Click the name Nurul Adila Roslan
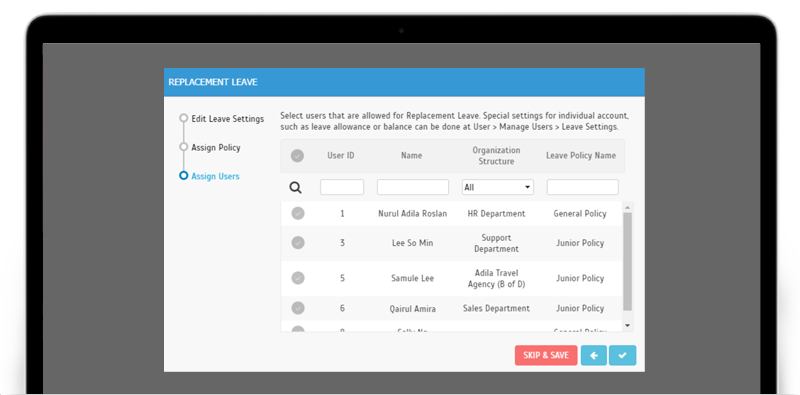This screenshot has width=800, height=395. point(412,214)
